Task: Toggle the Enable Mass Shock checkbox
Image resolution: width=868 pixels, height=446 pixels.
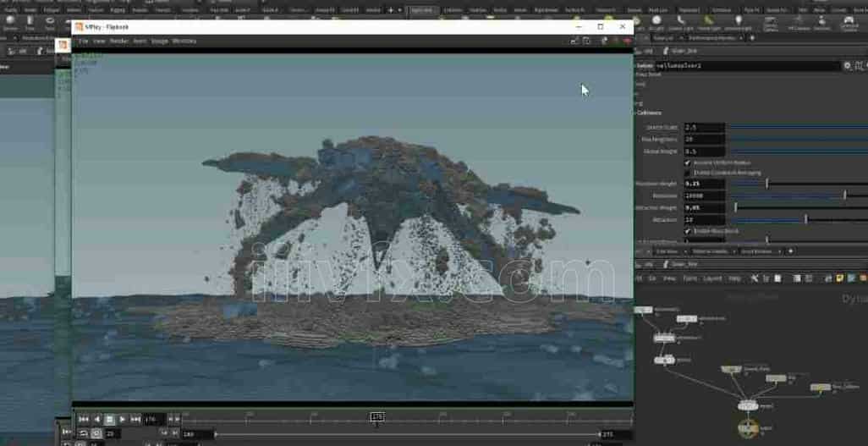Action: (686, 231)
